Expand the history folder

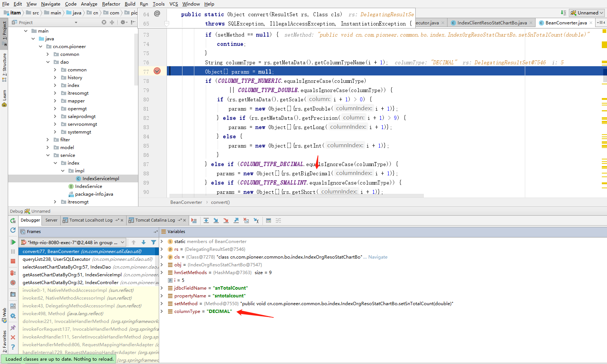coord(55,78)
